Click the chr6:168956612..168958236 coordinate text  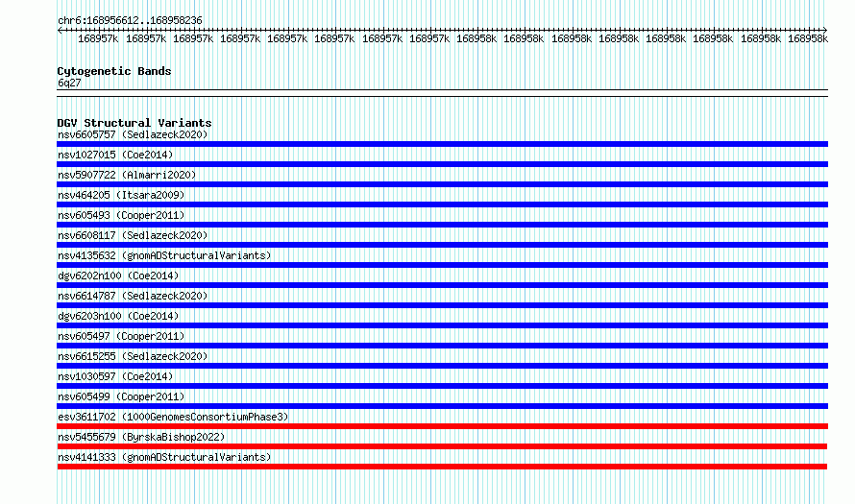click(130, 20)
